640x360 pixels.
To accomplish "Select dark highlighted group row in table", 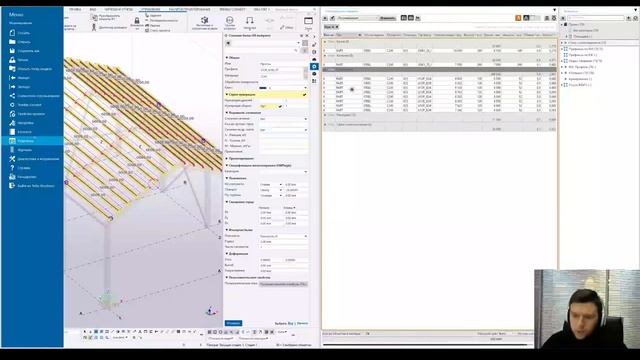I will pyautogui.click(x=439, y=69).
